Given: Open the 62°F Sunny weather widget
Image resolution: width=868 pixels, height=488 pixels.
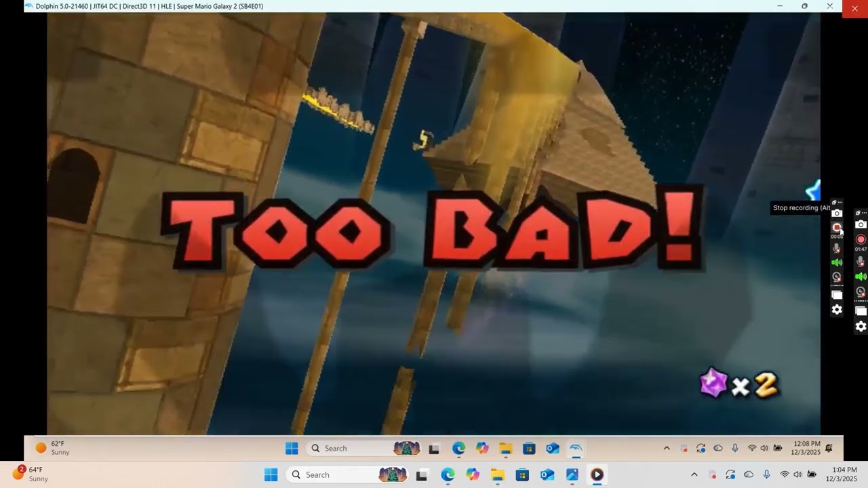Looking at the screenshot, I should [x=53, y=448].
